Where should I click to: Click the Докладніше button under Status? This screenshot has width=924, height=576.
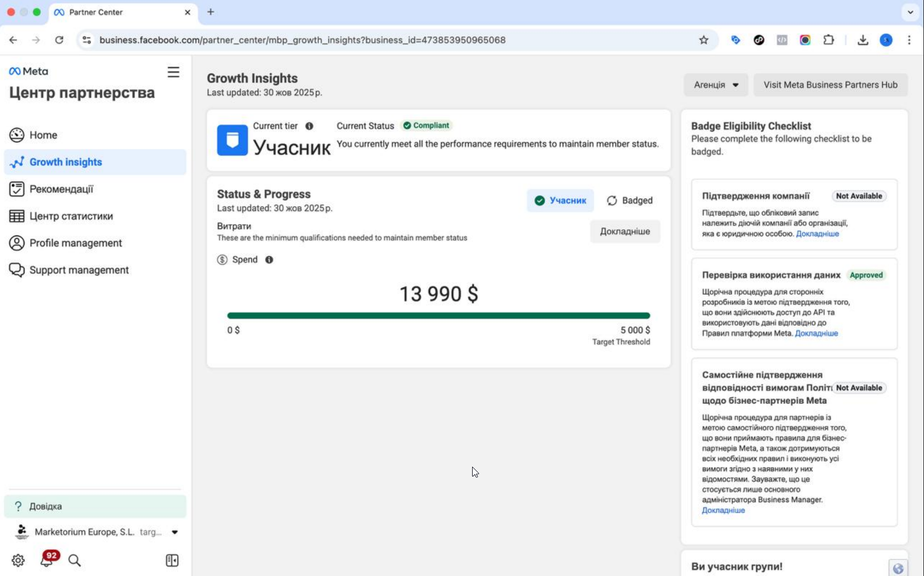pos(625,231)
